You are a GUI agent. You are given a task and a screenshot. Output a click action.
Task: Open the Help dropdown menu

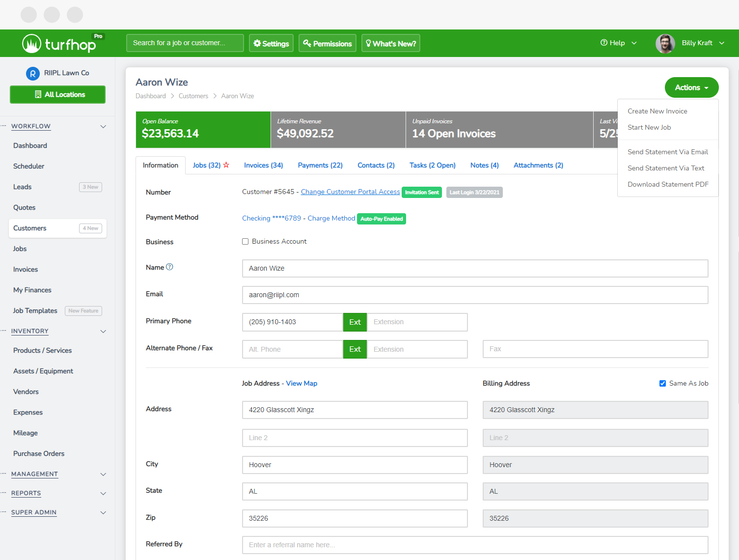pos(618,43)
